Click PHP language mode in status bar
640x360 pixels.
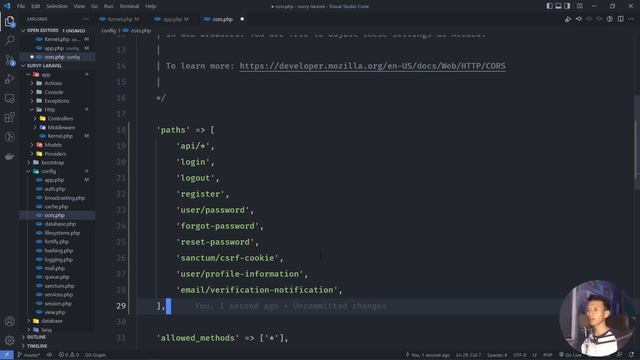(547, 355)
